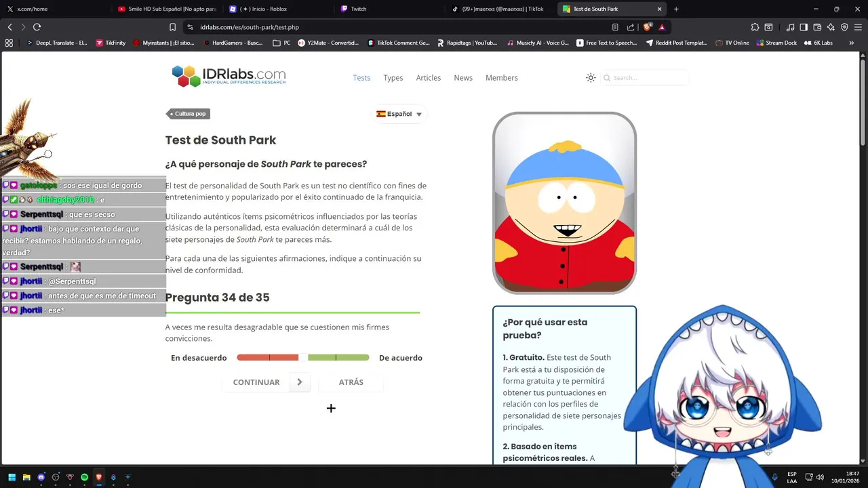Screen dimensions: 868x488
Task: Click the IDRlabs.com logo
Action: pyautogui.click(x=229, y=76)
